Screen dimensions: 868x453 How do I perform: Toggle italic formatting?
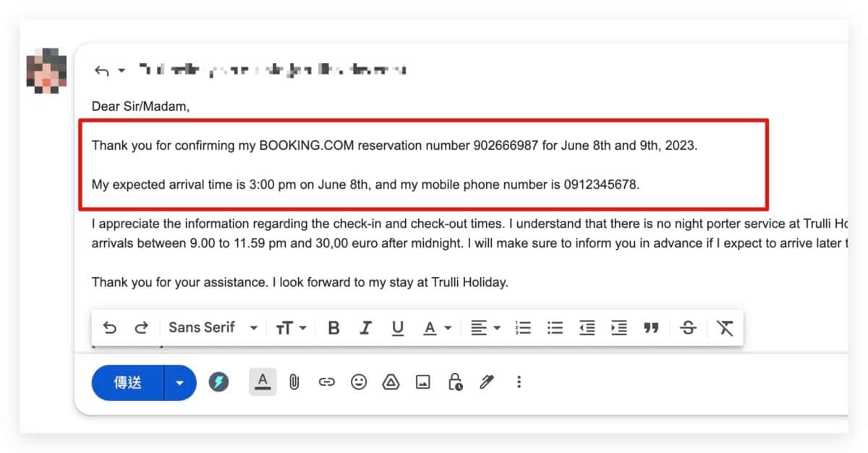[365, 328]
